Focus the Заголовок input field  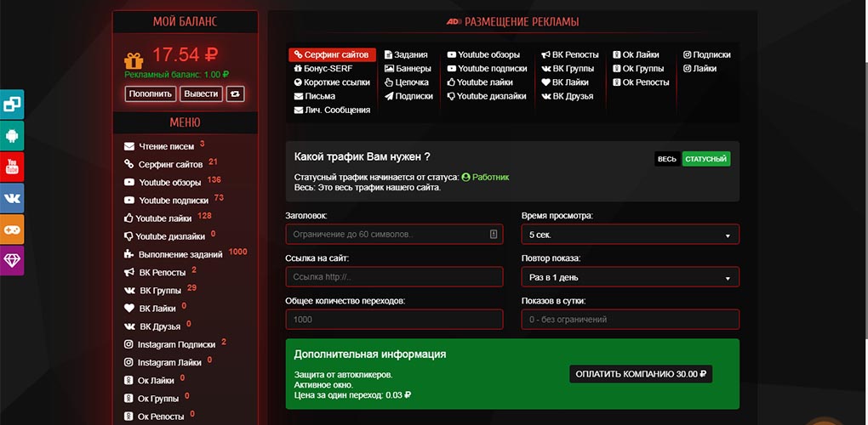[394, 235]
